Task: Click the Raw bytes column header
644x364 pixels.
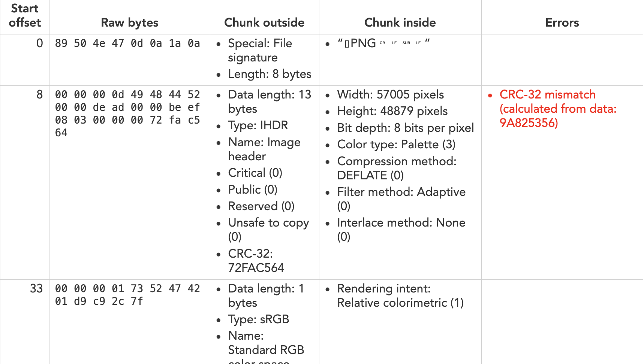Action: pos(130,22)
